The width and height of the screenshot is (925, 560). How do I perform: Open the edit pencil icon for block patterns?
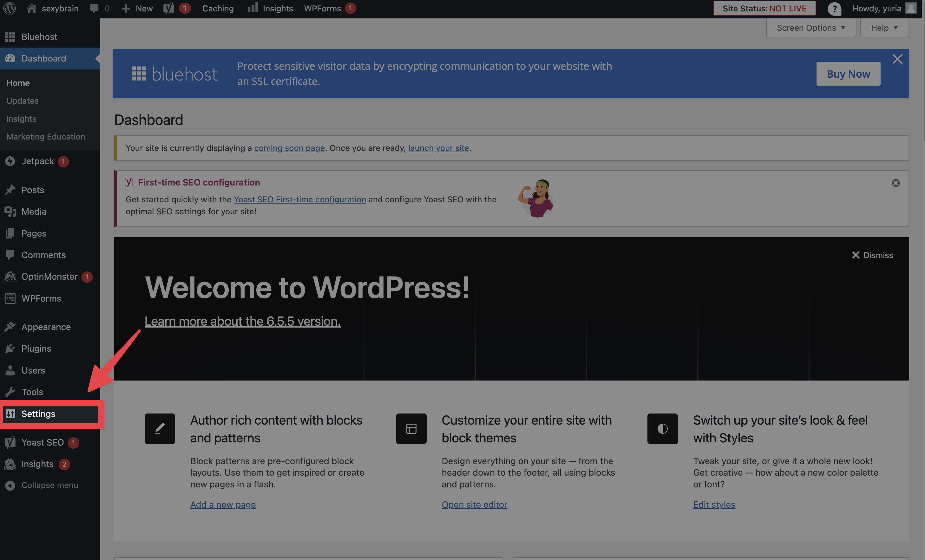[x=160, y=429]
